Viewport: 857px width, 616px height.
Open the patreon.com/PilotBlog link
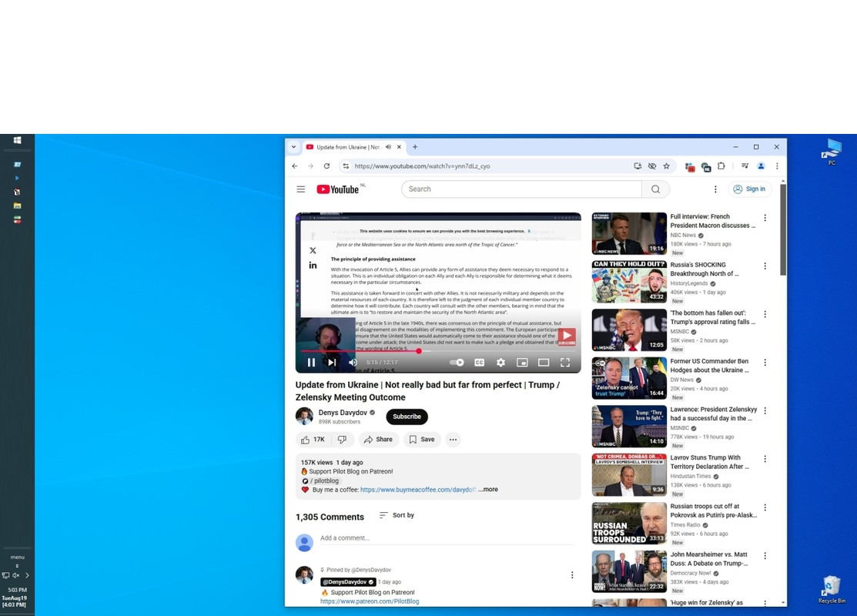[x=370, y=601]
